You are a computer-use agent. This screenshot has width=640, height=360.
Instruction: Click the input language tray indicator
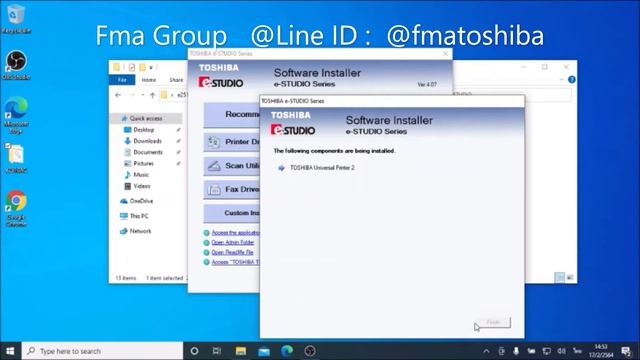click(577, 351)
